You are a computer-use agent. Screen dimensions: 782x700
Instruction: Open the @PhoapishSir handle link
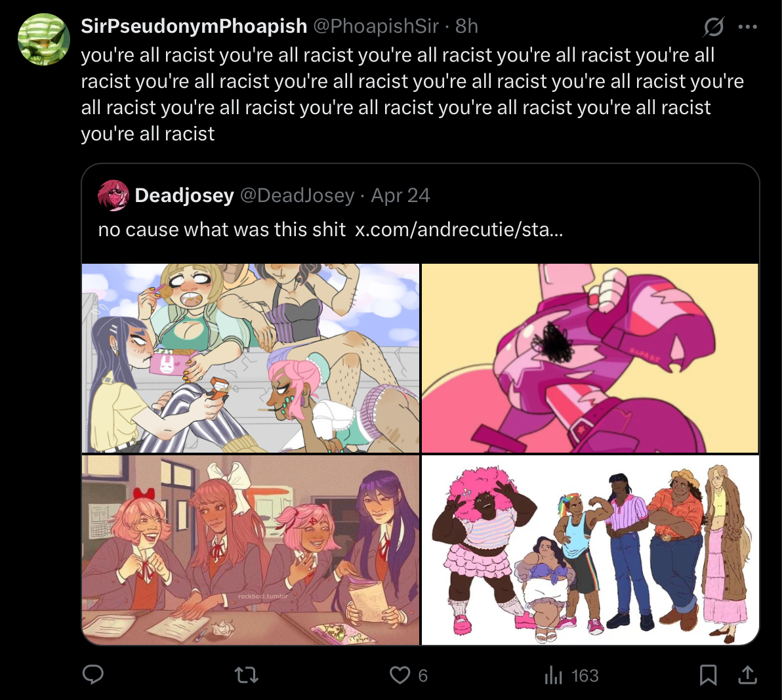click(376, 26)
